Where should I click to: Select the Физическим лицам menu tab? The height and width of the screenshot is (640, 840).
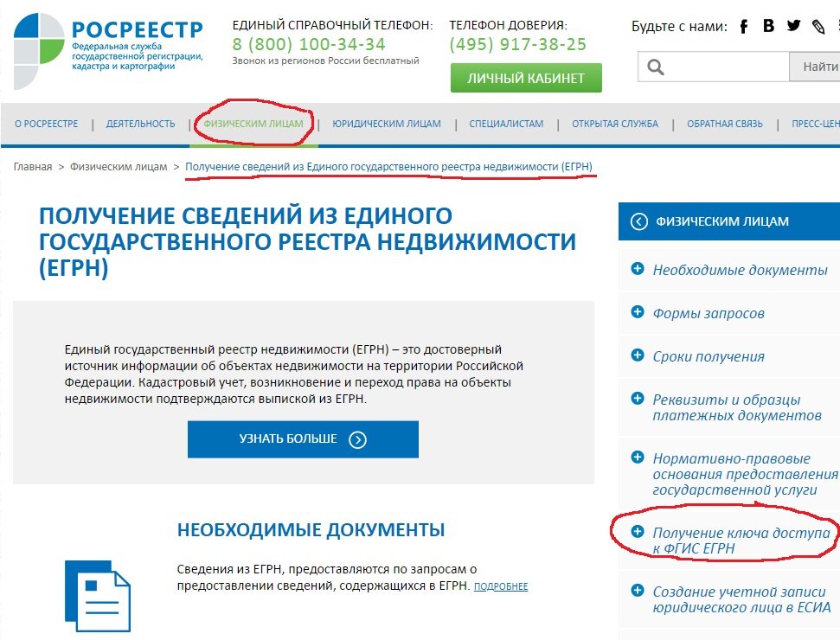pyautogui.click(x=253, y=124)
